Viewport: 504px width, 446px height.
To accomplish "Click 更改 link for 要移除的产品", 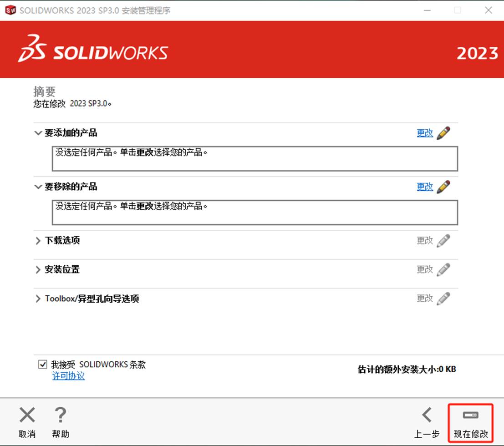I will (x=425, y=187).
